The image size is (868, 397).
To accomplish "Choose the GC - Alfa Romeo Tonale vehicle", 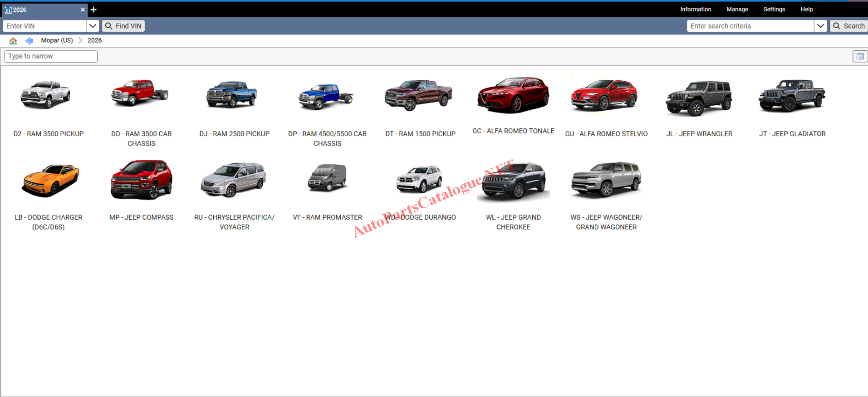I will [x=513, y=95].
